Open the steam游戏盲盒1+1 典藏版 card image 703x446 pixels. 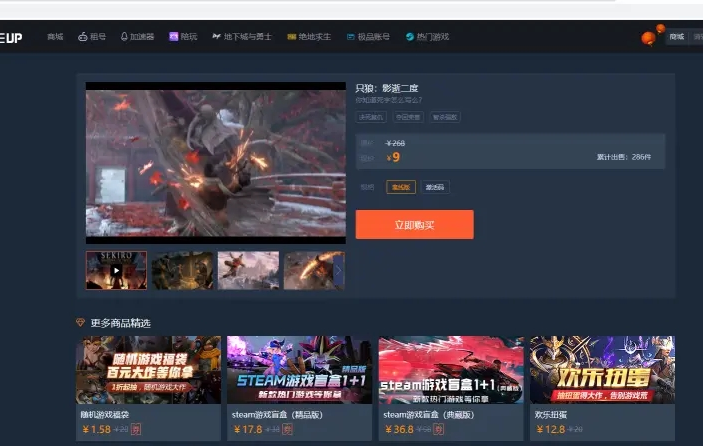(x=451, y=370)
